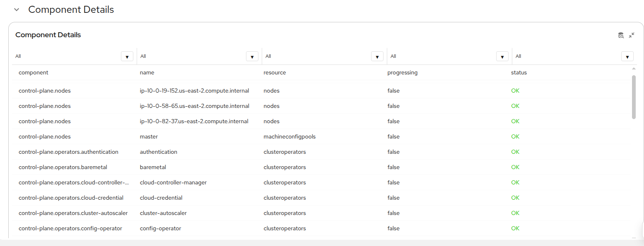This screenshot has width=644, height=246.
Task: Collapse panel with the shrink arrows icon
Action: (x=632, y=36)
